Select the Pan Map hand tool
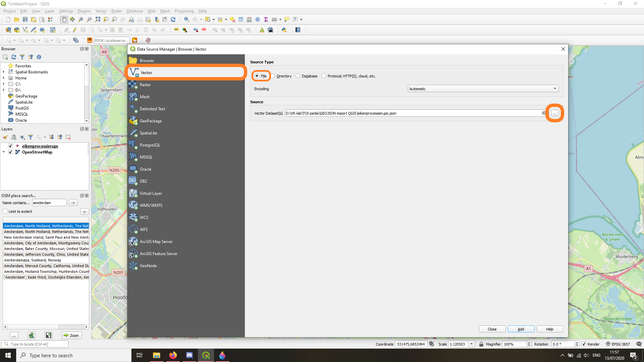644x362 pixels. 64,19
